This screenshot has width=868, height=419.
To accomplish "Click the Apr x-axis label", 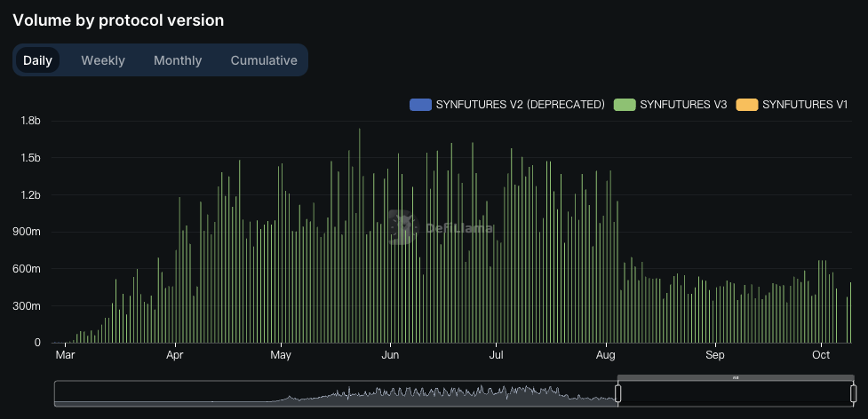I will [175, 355].
